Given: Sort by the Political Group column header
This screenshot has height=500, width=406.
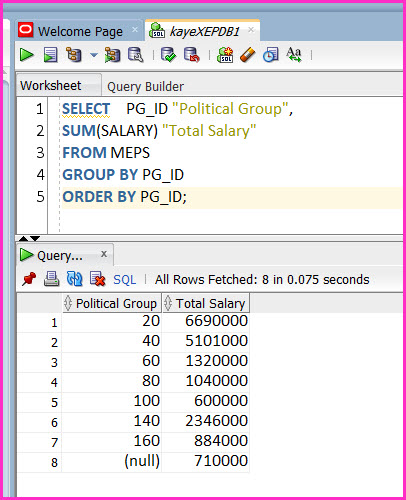Looking at the screenshot, I should 112,303.
